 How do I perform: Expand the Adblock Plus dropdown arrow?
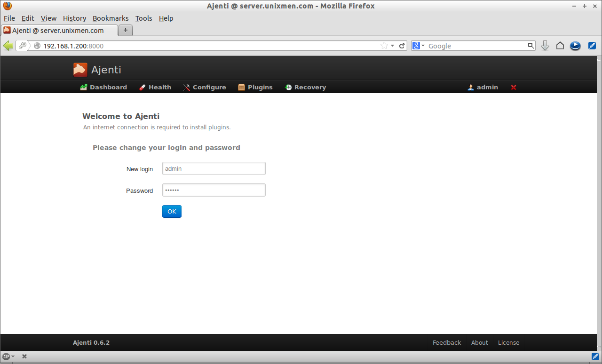13,356
